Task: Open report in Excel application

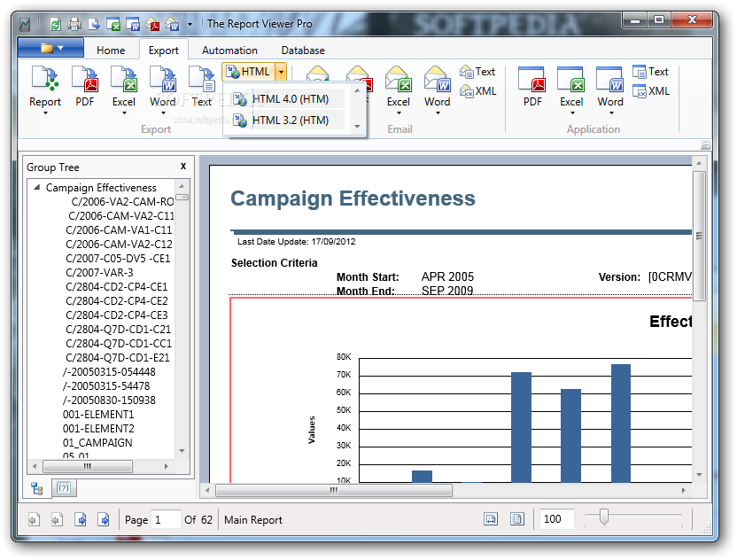Action: click(x=571, y=88)
